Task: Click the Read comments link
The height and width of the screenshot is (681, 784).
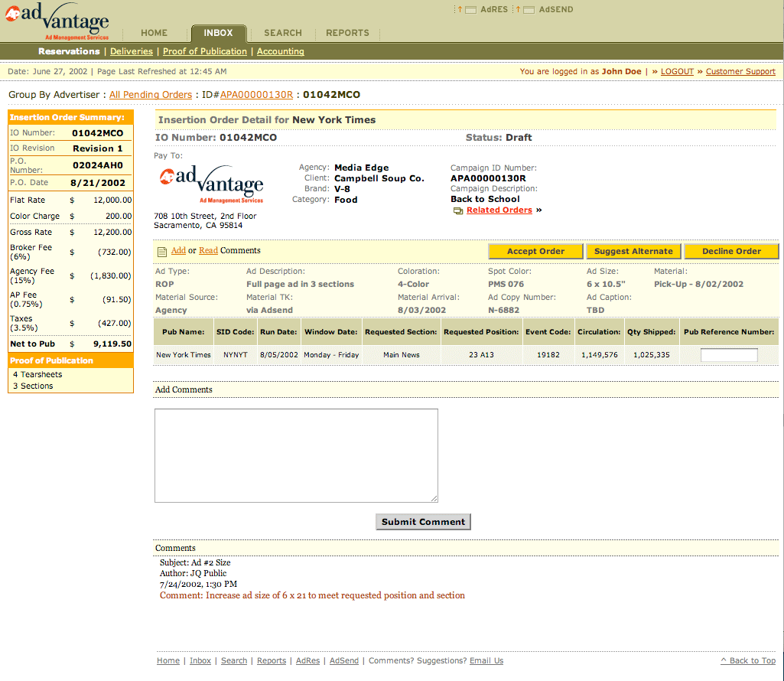Action: pyautogui.click(x=209, y=251)
